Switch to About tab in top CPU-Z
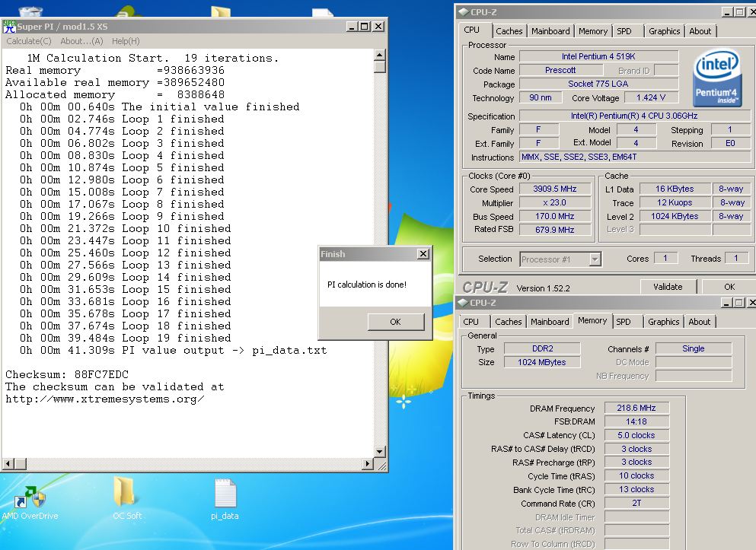This screenshot has height=550, width=756. 700,31
